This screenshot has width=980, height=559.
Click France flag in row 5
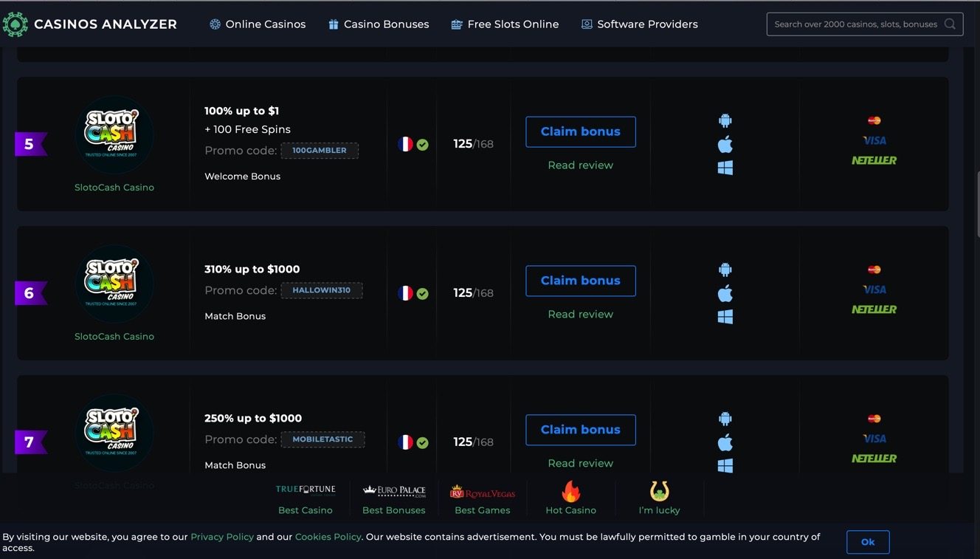tap(405, 144)
